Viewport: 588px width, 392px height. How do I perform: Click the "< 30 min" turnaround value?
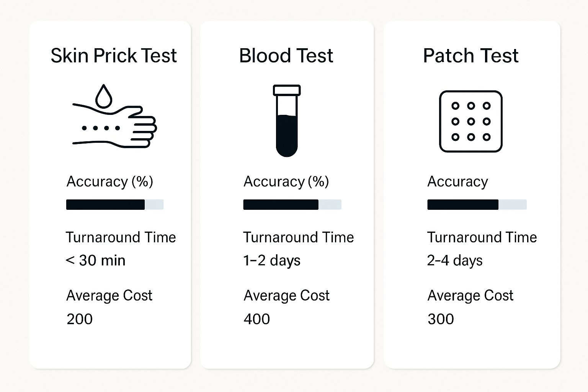pos(95,261)
